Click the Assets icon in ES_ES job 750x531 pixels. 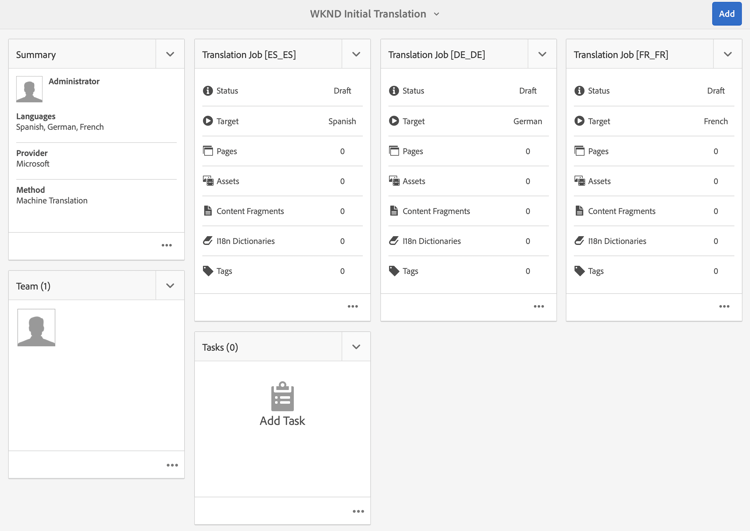pos(208,181)
